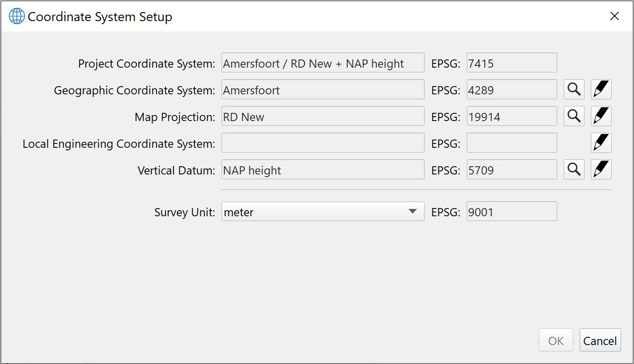Click the globe icon in the title bar
Image resolution: width=634 pixels, height=364 pixels.
point(16,16)
